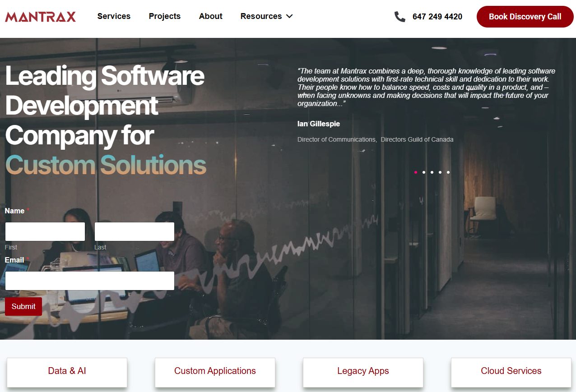Viewport: 576px width, 392px height.
Task: Expand the Resources menu chevron
Action: (289, 16)
